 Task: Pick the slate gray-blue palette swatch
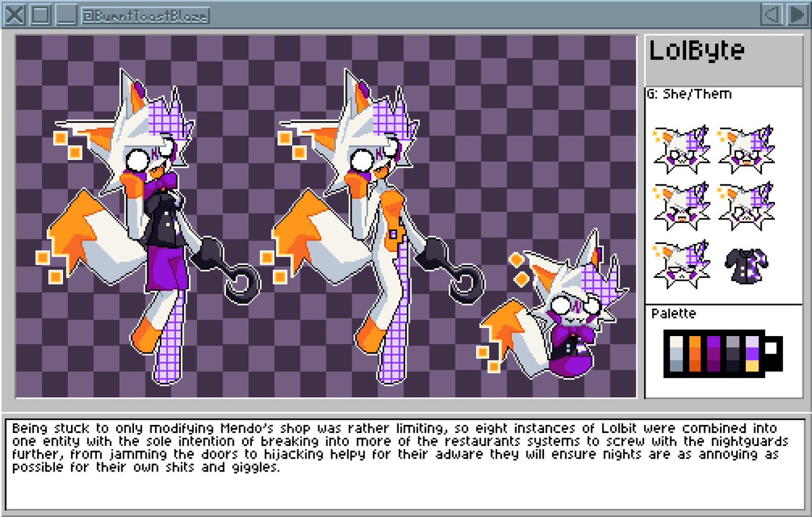coord(677,366)
